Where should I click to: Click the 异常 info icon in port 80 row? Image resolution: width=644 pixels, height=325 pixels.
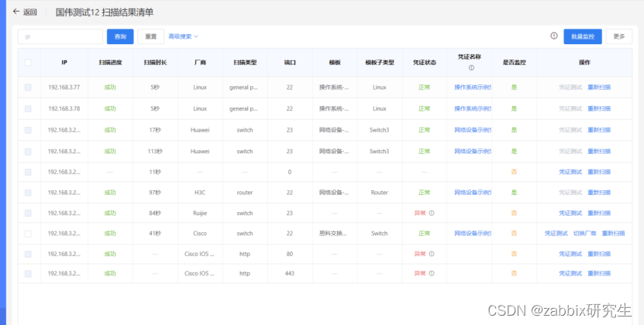pos(431,254)
